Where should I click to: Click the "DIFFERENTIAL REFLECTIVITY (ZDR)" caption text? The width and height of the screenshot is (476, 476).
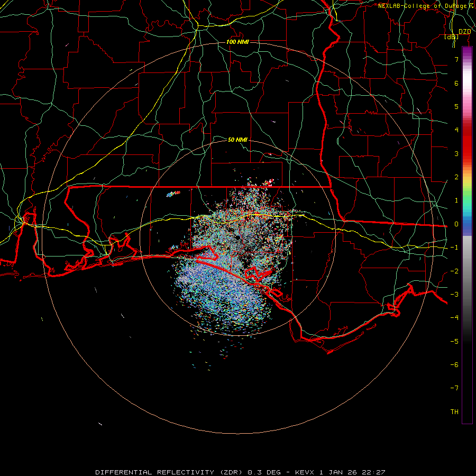coord(170,472)
